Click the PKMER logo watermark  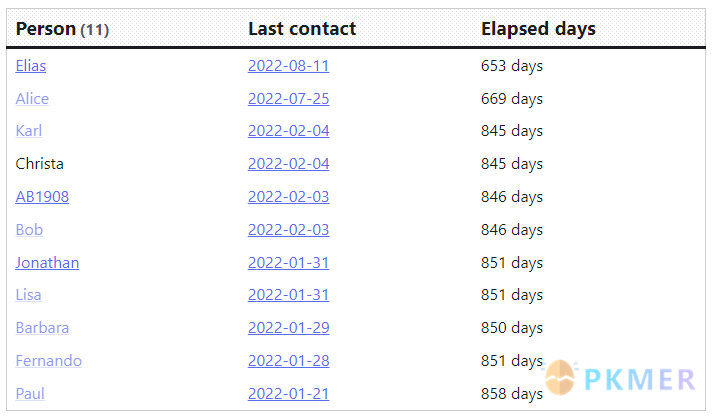pos(620,378)
